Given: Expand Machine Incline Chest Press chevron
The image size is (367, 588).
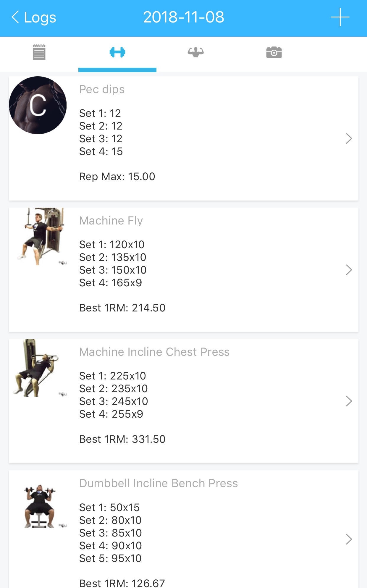Looking at the screenshot, I should tap(349, 401).
